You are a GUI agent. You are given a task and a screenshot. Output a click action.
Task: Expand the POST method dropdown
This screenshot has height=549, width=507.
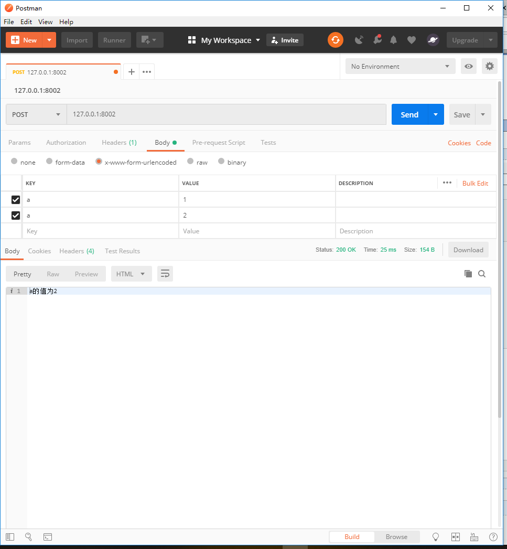(36, 114)
